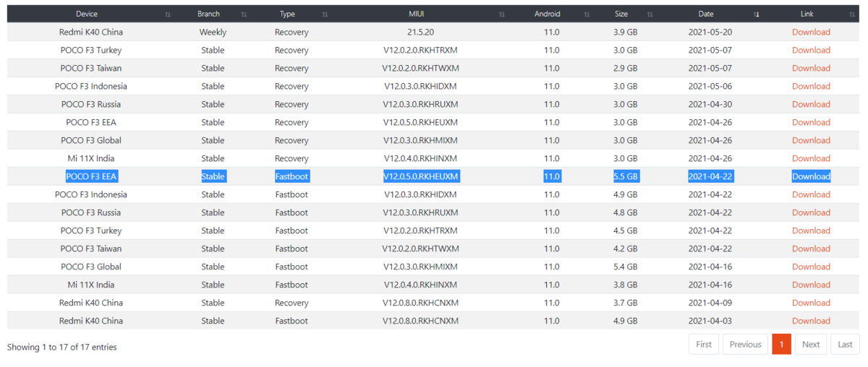Download Redmi K40 China Weekly 21.5.20

[811, 32]
